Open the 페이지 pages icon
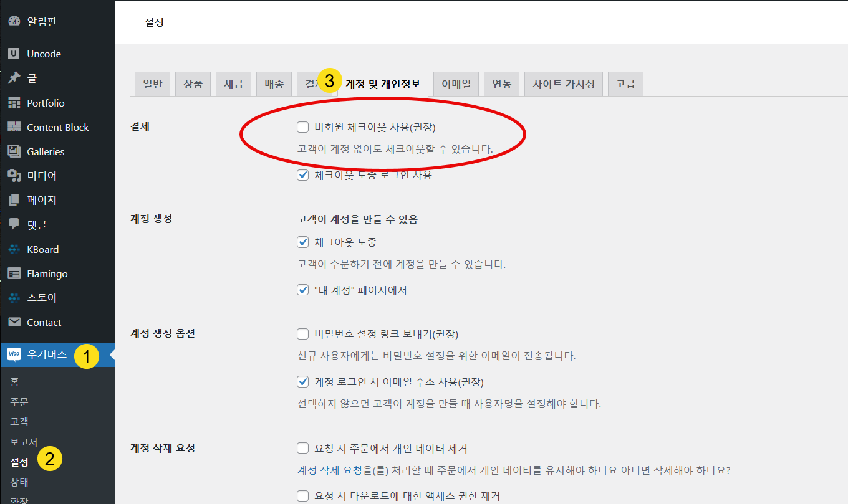Screen dimensions: 848x504 click(x=14, y=199)
